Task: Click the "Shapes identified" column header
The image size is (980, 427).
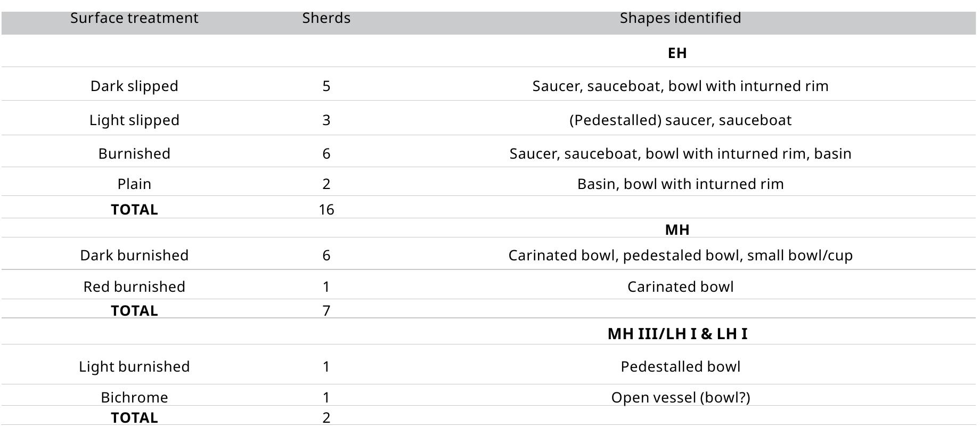Action: [680, 18]
